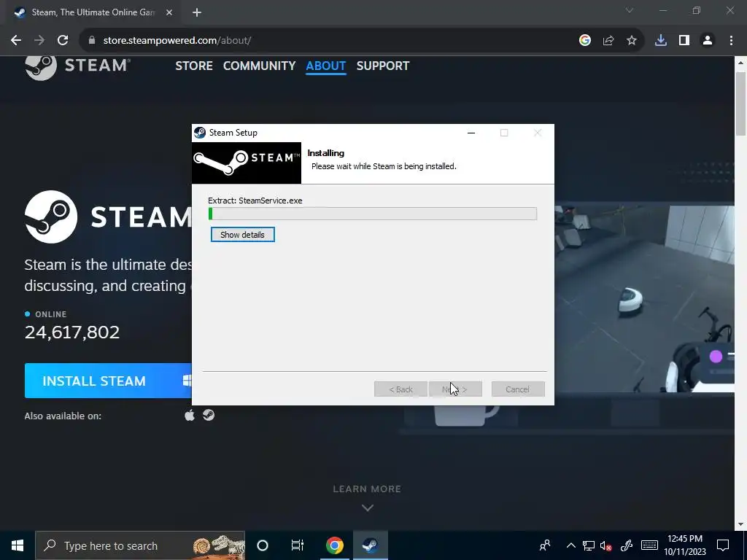Click the Steam Setup title bar icon
Viewport: 747px width, 560px height.
(x=200, y=133)
